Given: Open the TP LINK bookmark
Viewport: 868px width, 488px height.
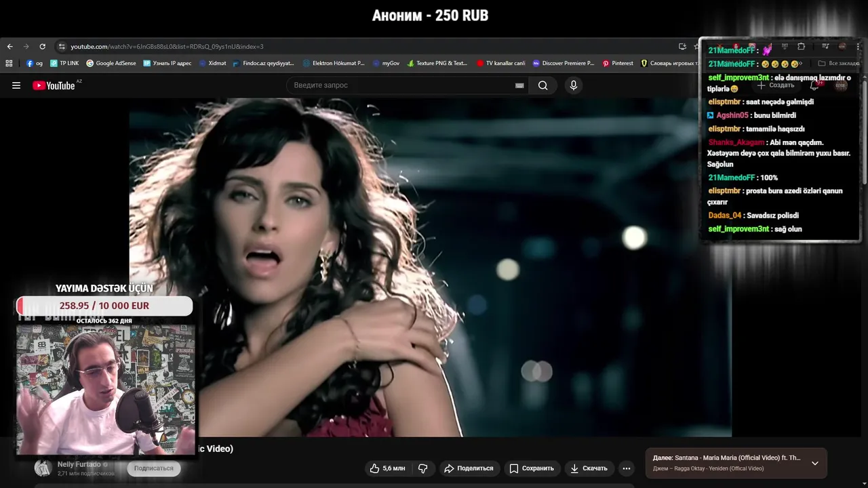Looking at the screenshot, I should click(64, 63).
